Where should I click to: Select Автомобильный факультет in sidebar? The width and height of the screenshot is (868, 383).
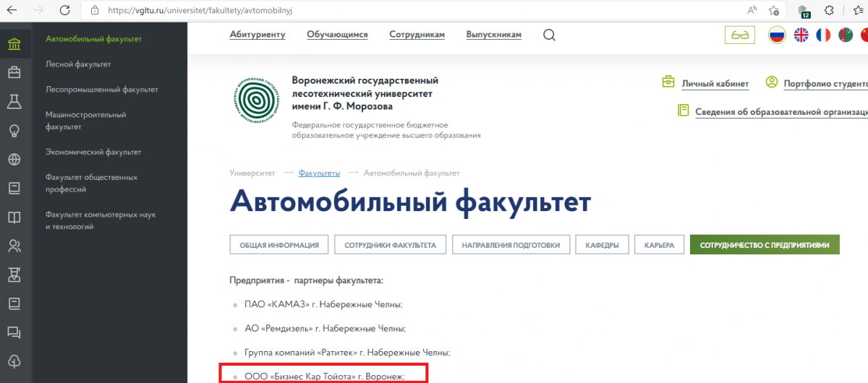(x=93, y=39)
